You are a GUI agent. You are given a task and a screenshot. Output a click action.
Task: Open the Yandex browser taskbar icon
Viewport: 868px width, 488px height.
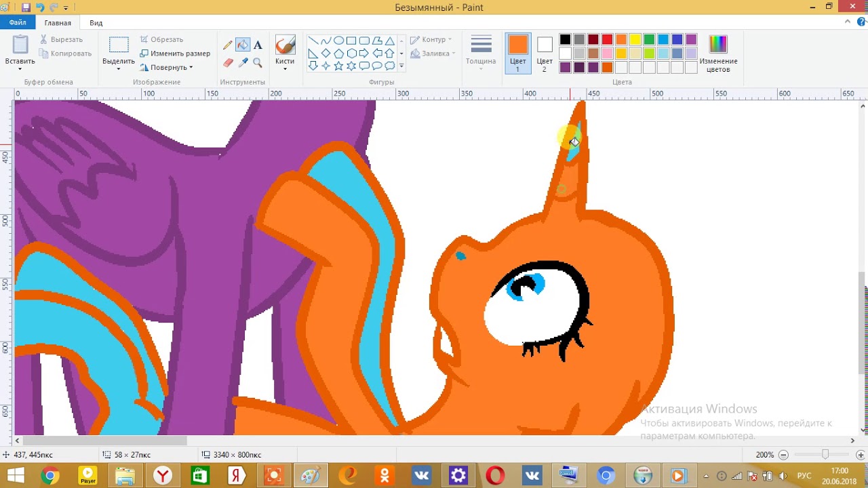(x=163, y=476)
